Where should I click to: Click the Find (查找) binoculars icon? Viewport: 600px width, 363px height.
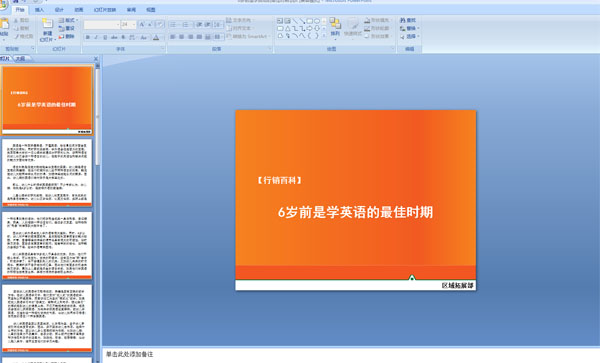pyautogui.click(x=403, y=20)
